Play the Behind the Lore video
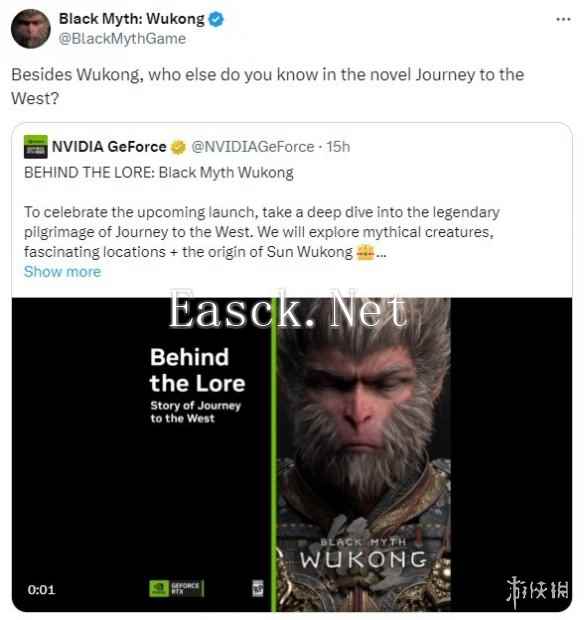This screenshot has height=620, width=584. click(292, 454)
